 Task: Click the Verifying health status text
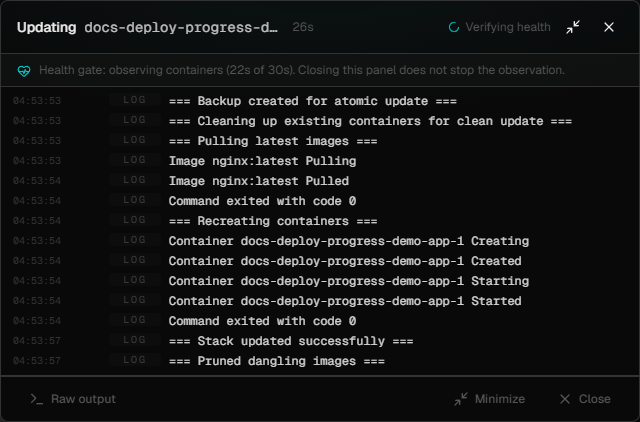pos(508,27)
